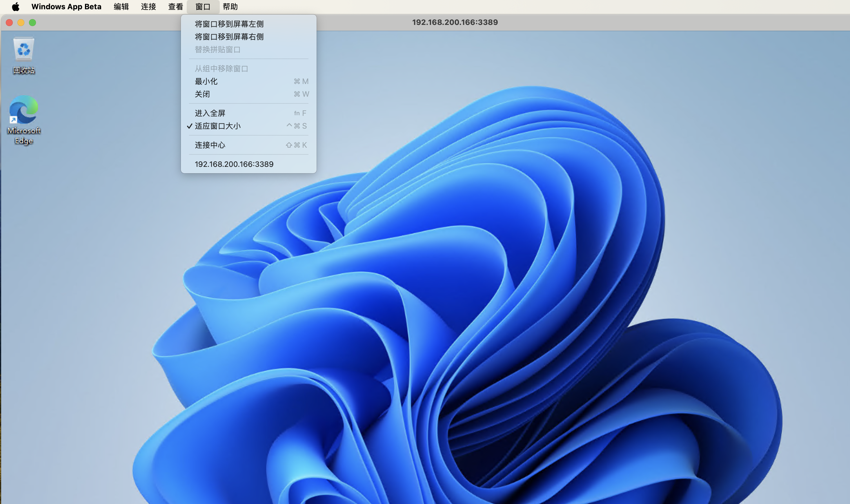
Task: Click the yellow minimize traffic light button
Action: [x=21, y=22]
